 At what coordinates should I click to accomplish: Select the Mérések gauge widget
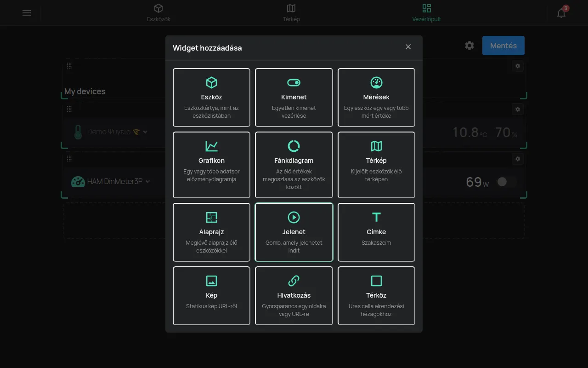point(376,98)
